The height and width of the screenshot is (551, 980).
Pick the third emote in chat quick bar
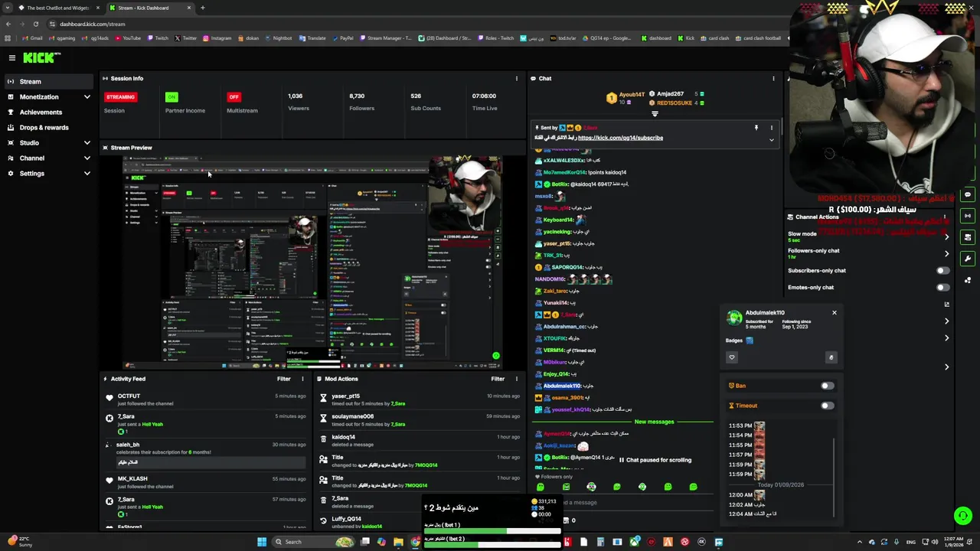point(591,487)
